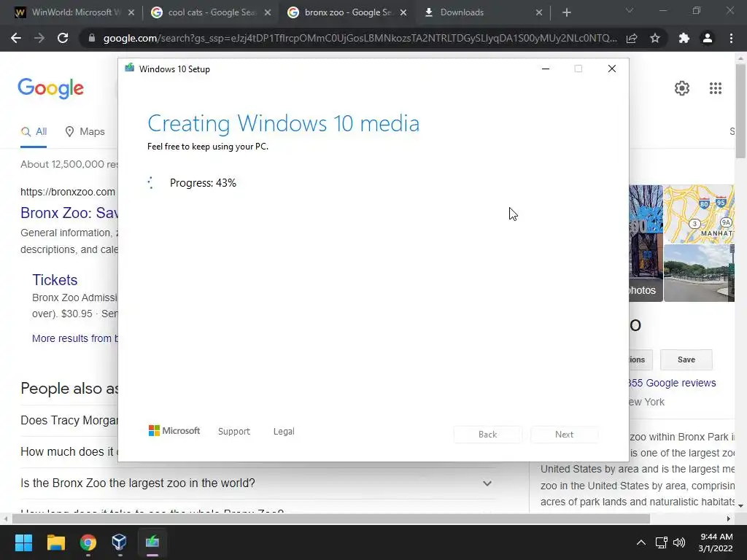Select the All search filter
747x560 pixels.
tap(34, 132)
